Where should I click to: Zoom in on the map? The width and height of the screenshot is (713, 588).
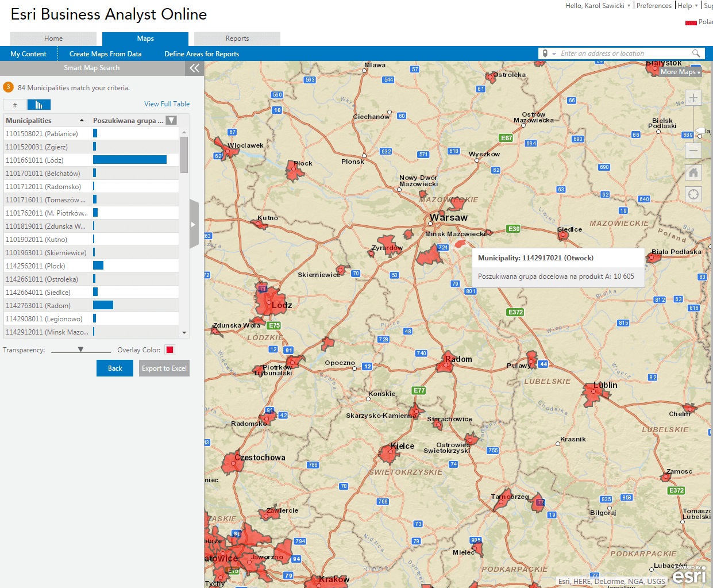pos(693,98)
